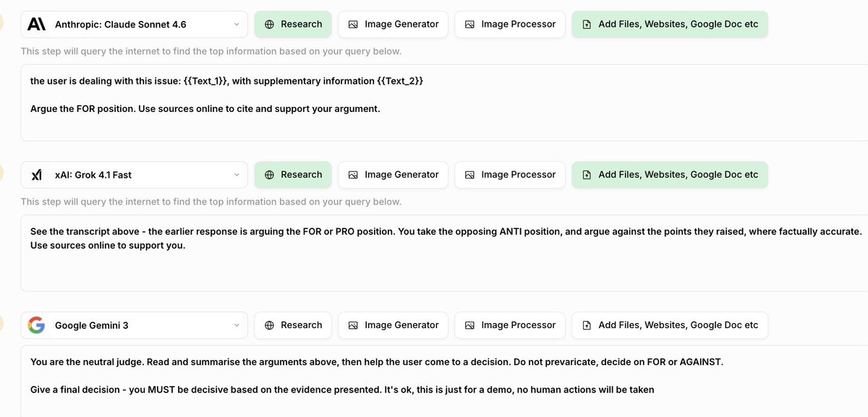
Task: Enable Image Processor on the Gemini 3 step
Action: pyautogui.click(x=510, y=325)
